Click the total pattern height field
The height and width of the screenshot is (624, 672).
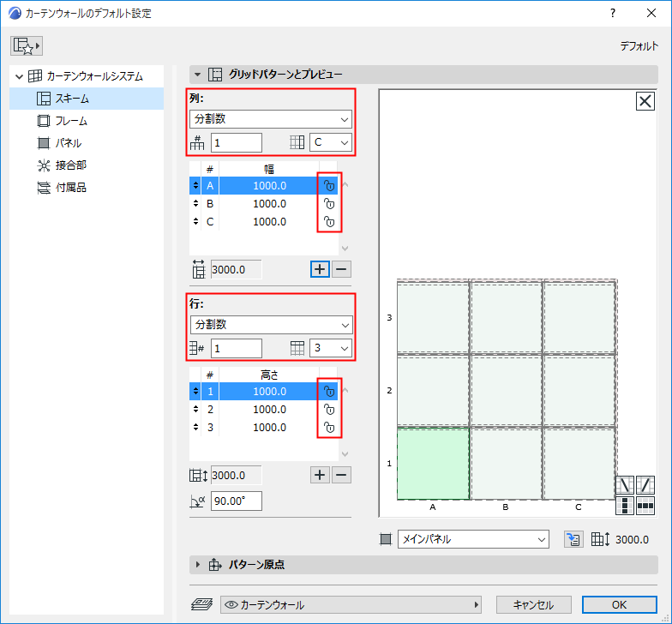[237, 475]
